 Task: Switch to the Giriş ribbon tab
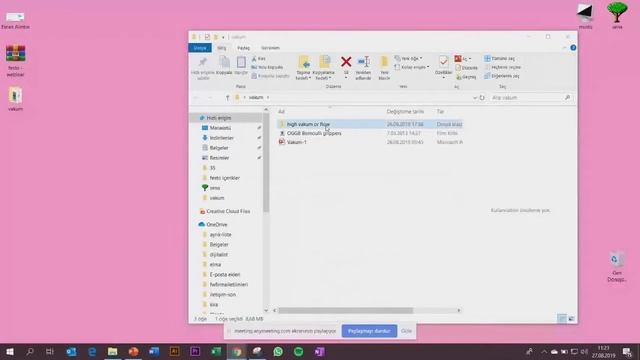point(222,48)
